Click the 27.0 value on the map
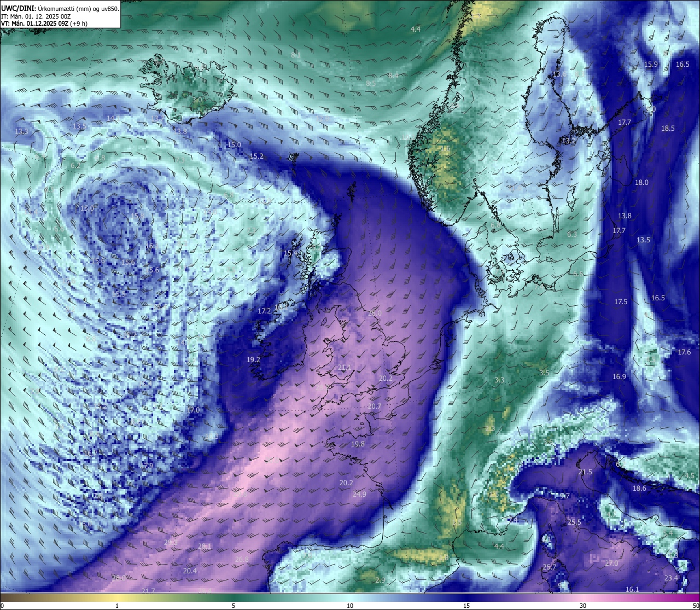The width and height of the screenshot is (700, 610). [611, 563]
